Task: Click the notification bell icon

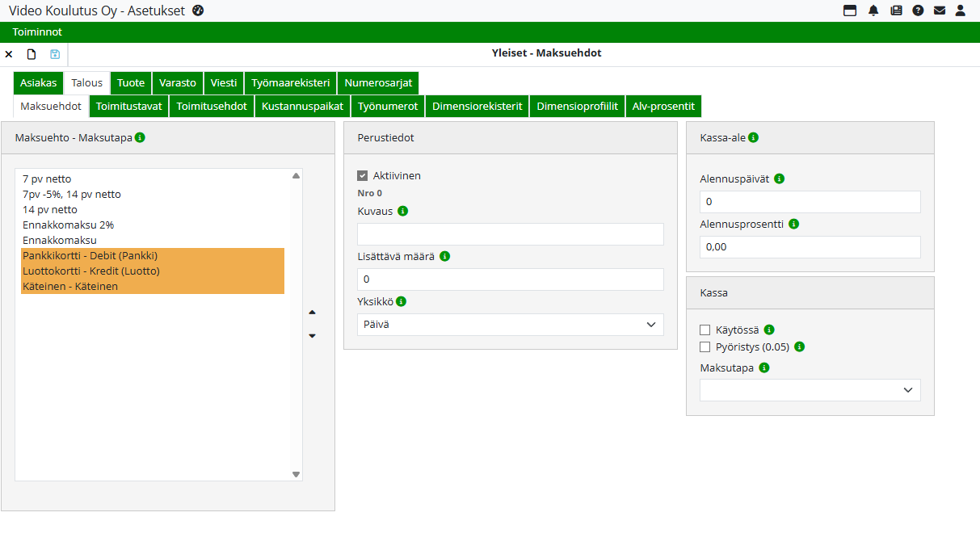Action: 873,10
